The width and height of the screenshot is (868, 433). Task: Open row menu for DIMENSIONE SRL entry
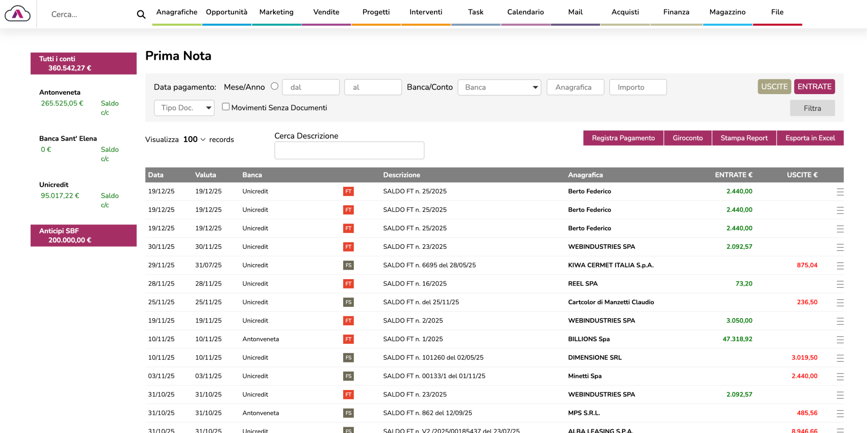pyautogui.click(x=840, y=358)
